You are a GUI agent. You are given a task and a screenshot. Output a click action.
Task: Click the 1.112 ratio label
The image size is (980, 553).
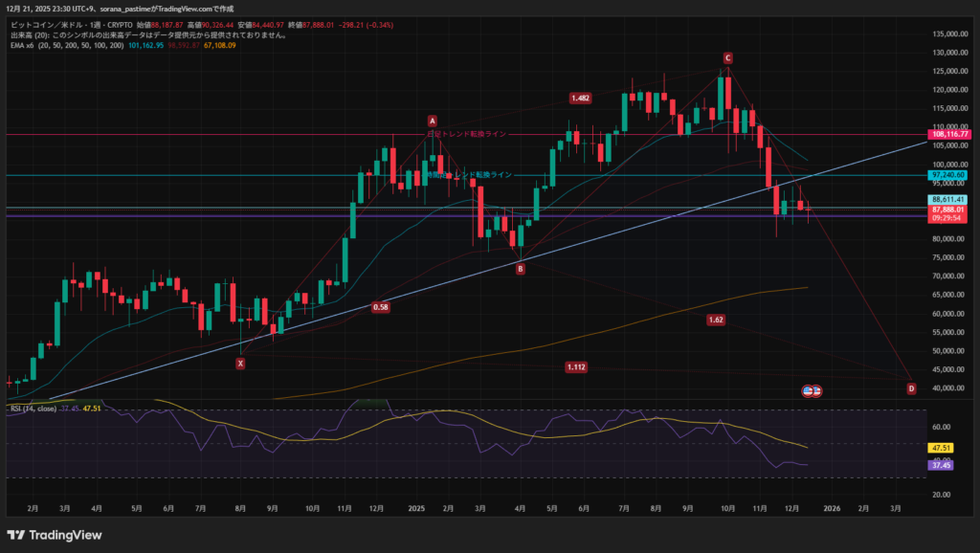coord(576,367)
